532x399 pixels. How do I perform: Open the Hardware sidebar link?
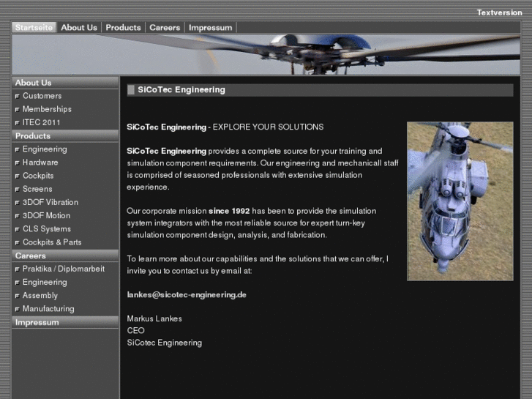point(40,163)
